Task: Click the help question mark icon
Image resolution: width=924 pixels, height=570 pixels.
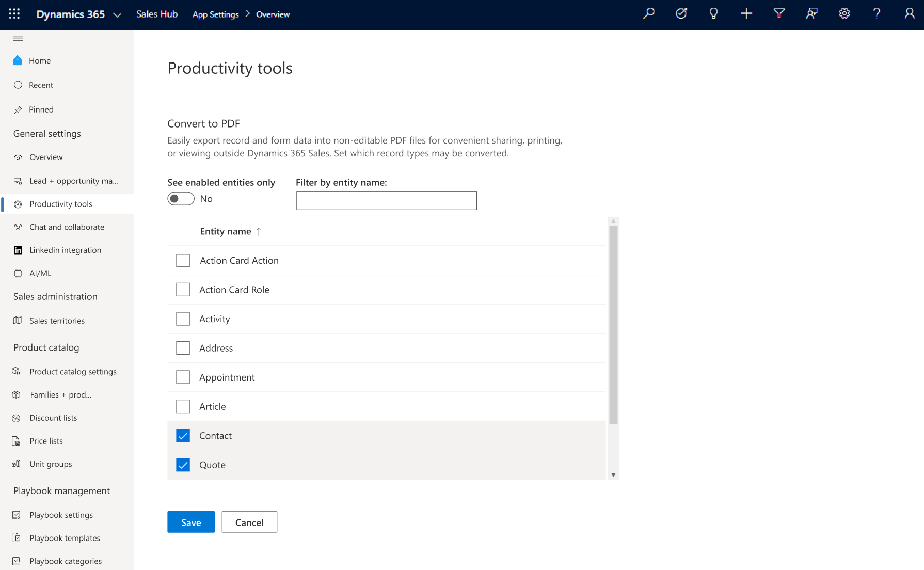Action: (877, 13)
